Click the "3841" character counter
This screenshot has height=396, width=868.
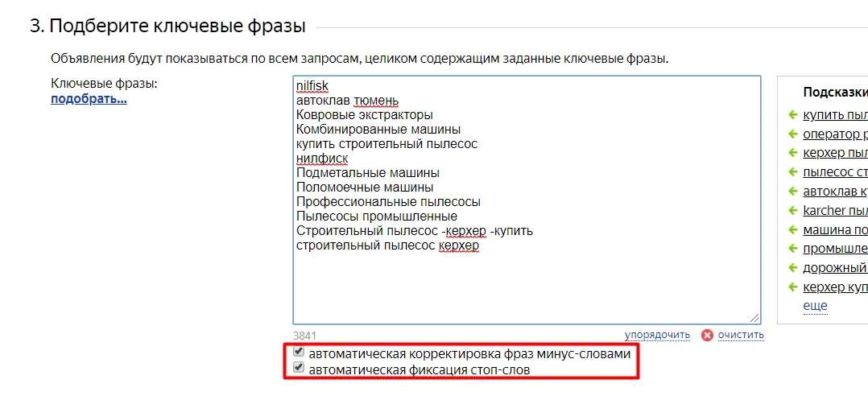coord(304,336)
